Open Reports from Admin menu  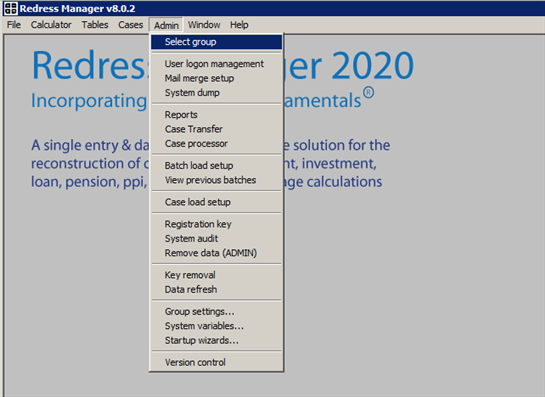click(x=217, y=115)
